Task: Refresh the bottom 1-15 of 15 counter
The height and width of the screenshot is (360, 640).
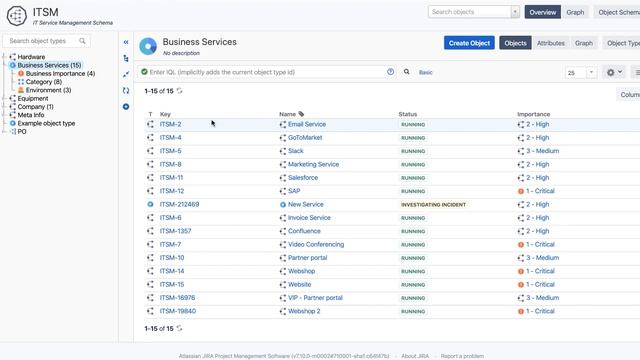Action: [x=180, y=328]
